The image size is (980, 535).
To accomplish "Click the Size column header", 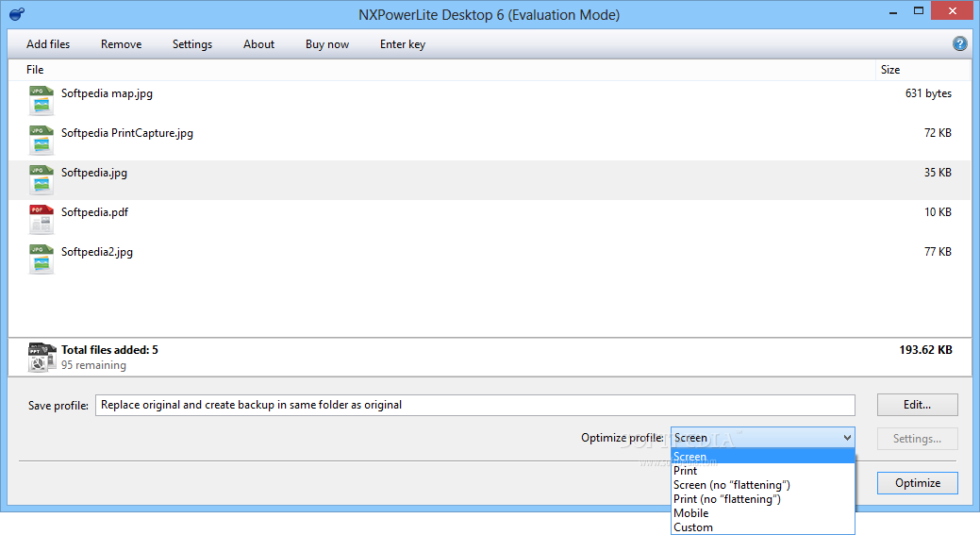I will 890,70.
